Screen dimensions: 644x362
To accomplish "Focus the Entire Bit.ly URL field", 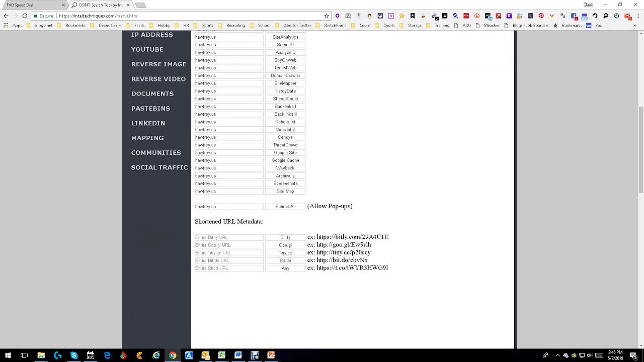I will tap(229, 237).
